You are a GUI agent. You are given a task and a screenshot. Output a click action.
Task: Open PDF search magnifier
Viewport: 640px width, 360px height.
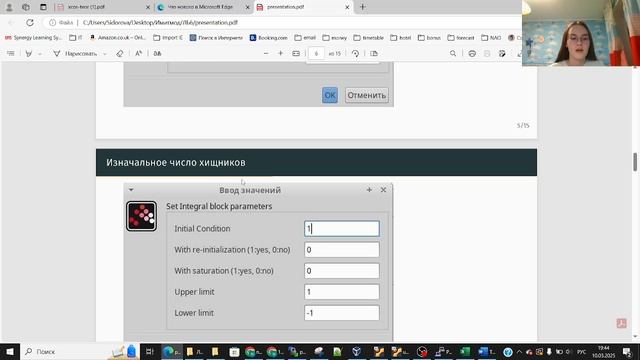453,53
